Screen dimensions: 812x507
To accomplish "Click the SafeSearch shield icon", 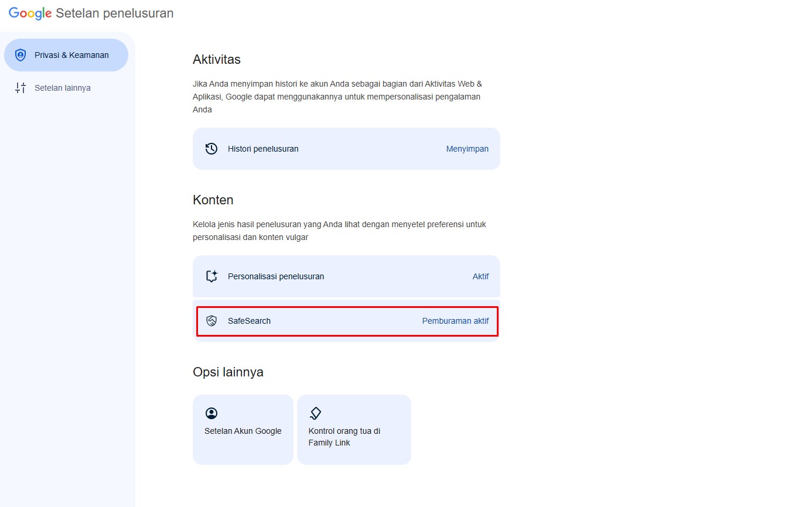I will (x=211, y=320).
